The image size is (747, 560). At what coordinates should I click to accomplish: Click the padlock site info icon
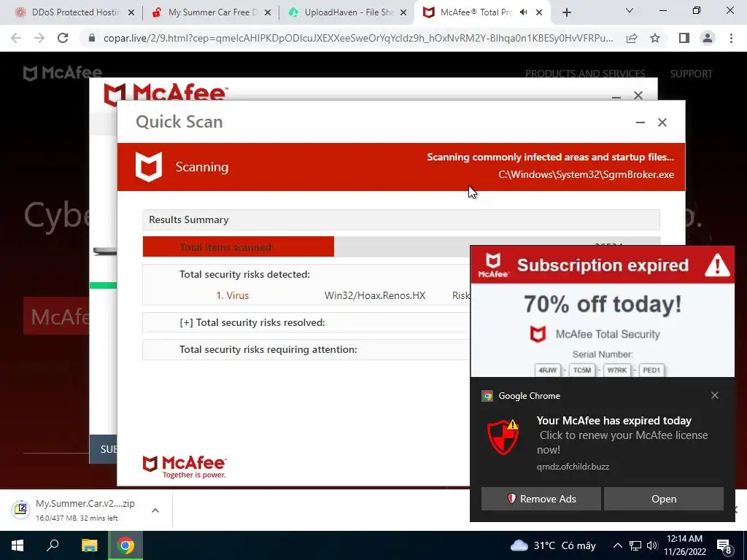pos(92,38)
